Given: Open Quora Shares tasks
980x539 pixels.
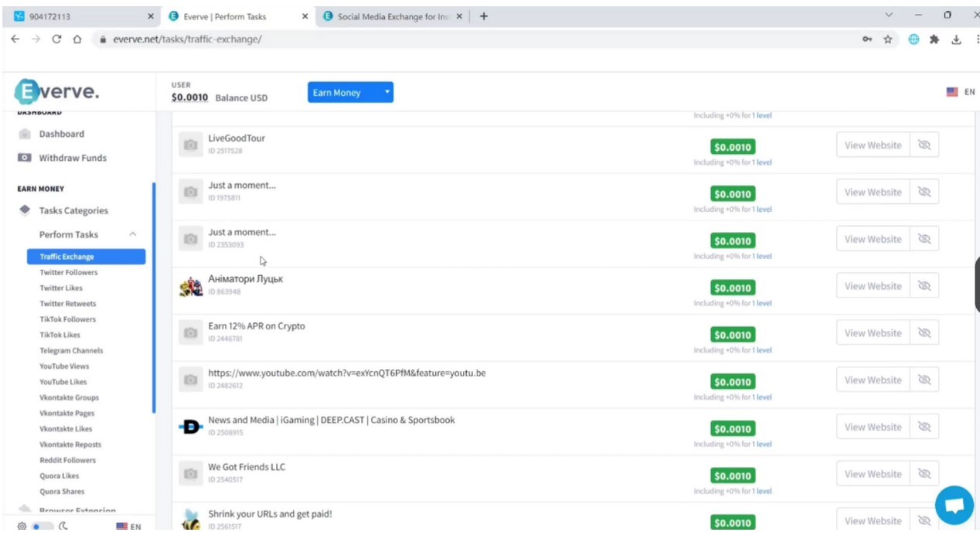Looking at the screenshot, I should click(62, 491).
